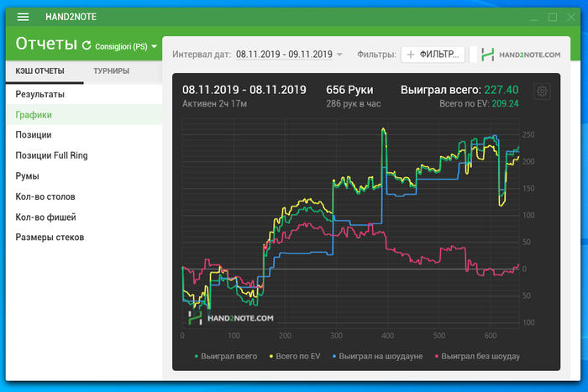Image resolution: width=588 pixels, height=392 pixels.
Task: Open chart settings gear icon
Action: tap(542, 91)
